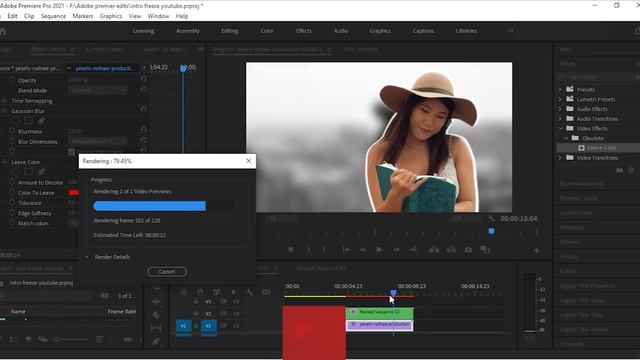Toggle timeline Snap magnet icon
Viewport: 640px width, 360px height.
click(x=200, y=292)
